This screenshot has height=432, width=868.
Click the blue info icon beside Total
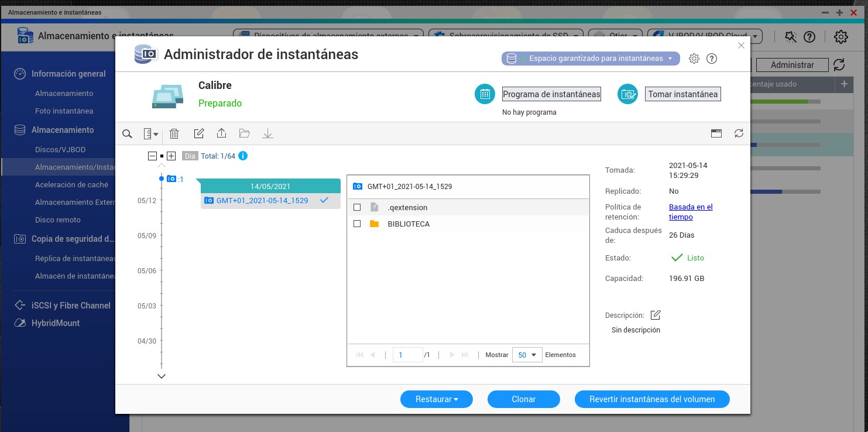coord(243,156)
